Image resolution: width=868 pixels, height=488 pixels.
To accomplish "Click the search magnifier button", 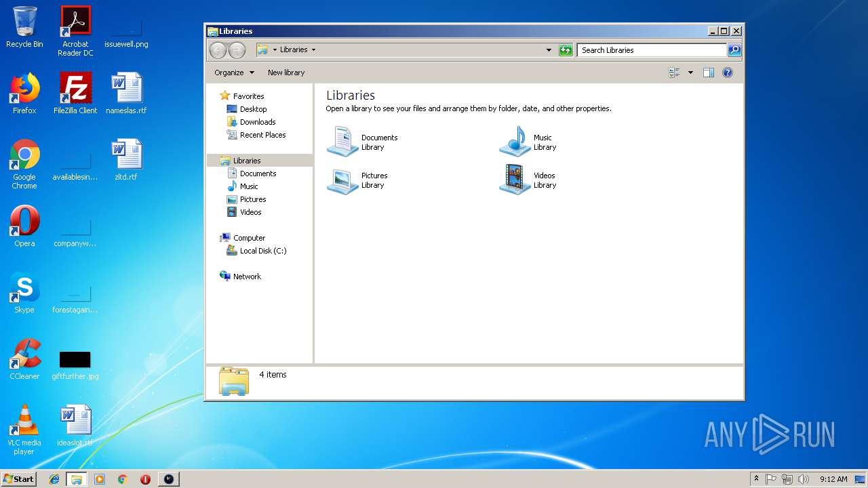I will (x=734, y=49).
